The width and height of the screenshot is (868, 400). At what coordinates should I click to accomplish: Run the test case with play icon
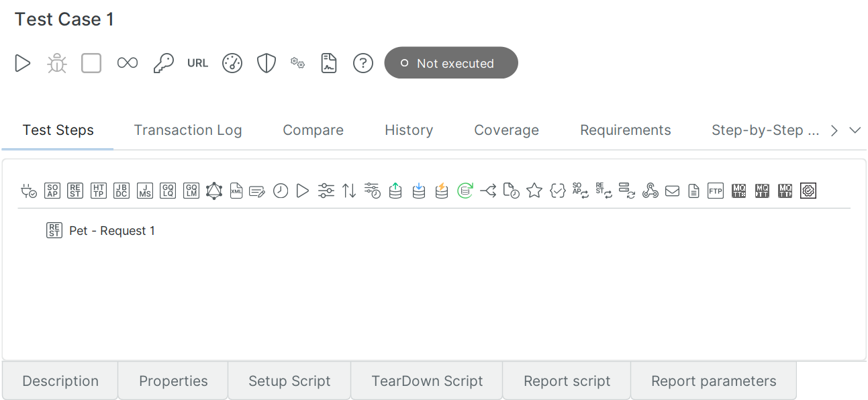(23, 63)
